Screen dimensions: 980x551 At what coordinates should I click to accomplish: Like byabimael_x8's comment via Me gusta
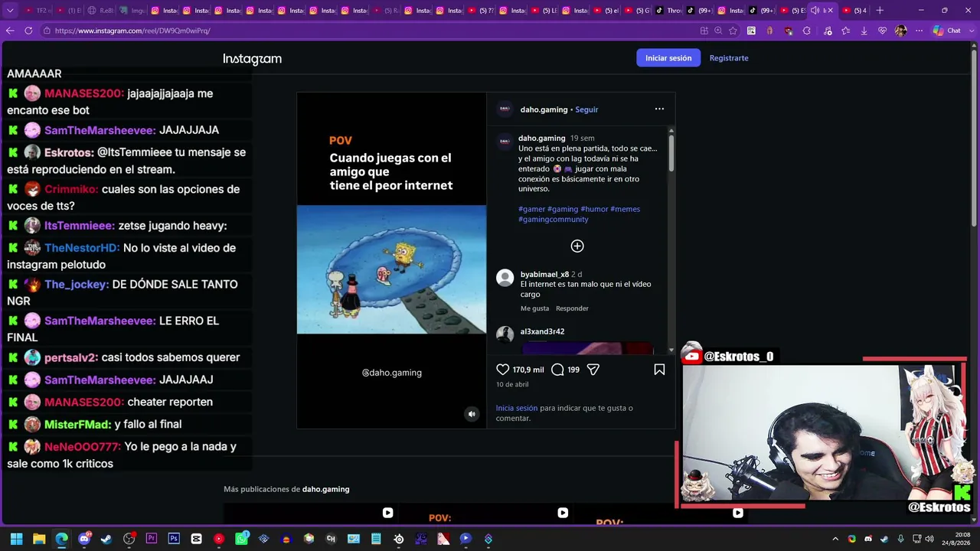click(x=534, y=308)
